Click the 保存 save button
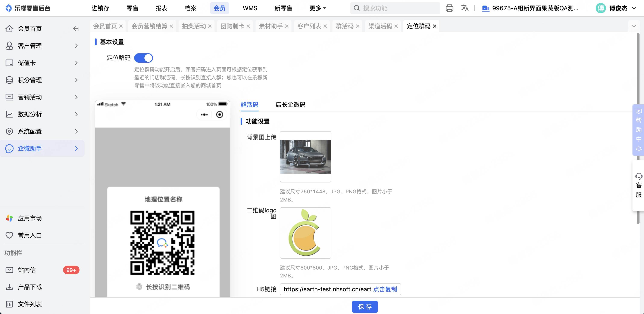Viewport: 644px width, 314px height. [365, 307]
